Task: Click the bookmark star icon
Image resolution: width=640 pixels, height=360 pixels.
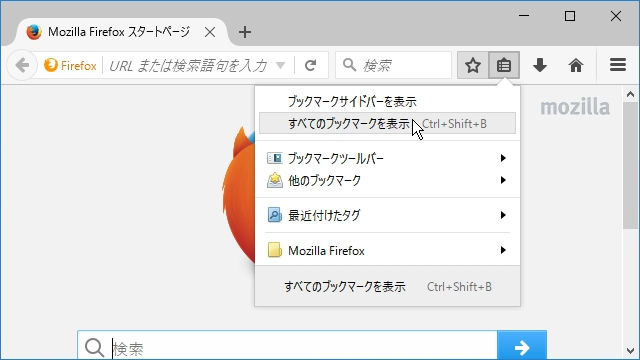Action: (x=473, y=65)
